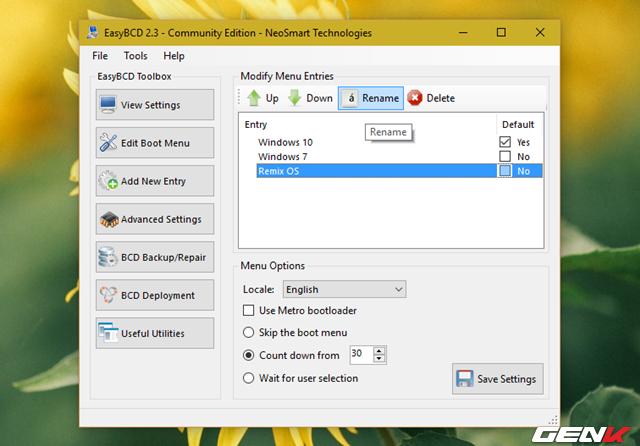The width and height of the screenshot is (640, 446).
Task: Open the BCD Deployment section
Action: click(x=154, y=295)
